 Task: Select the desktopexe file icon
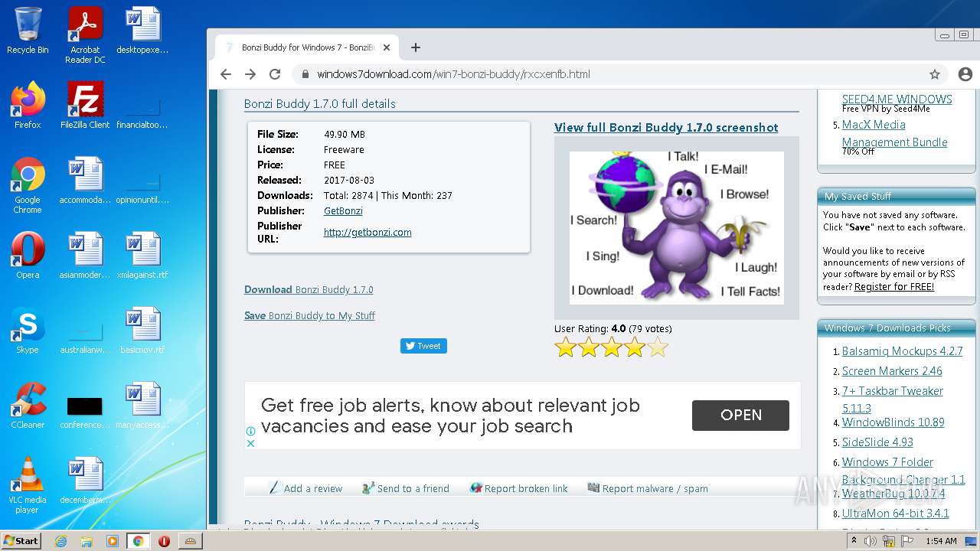tap(142, 31)
